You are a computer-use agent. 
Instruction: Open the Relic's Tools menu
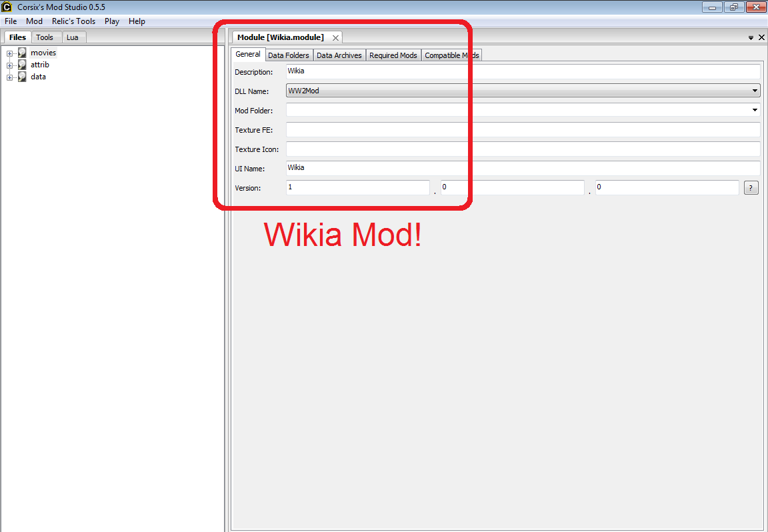pyautogui.click(x=73, y=21)
